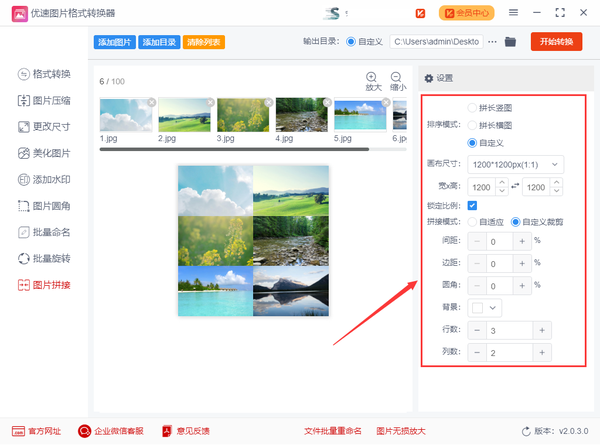Image resolution: width=600 pixels, height=445 pixels.
Task: Remove 3.jpg with its close icon
Action: (269, 102)
